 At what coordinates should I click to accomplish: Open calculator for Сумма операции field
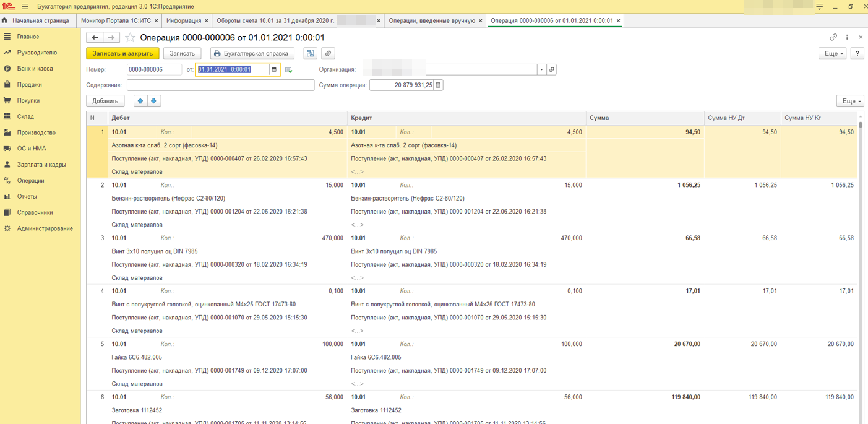pos(438,85)
